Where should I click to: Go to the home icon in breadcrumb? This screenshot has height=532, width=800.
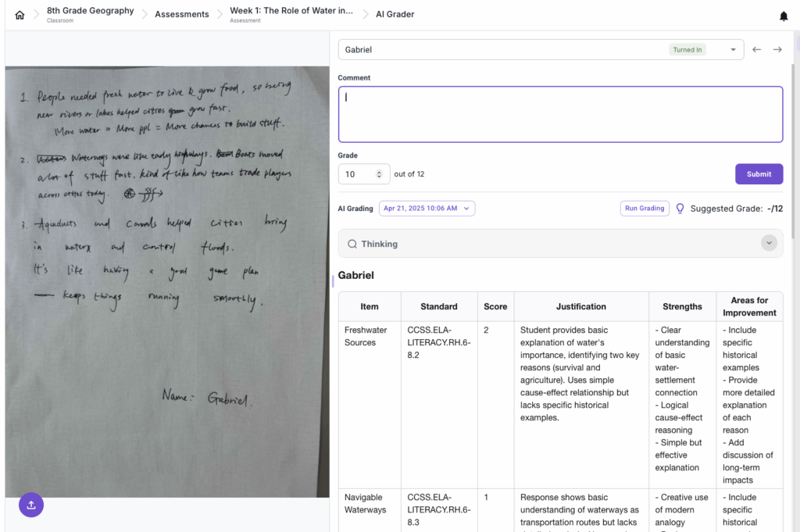20,15
